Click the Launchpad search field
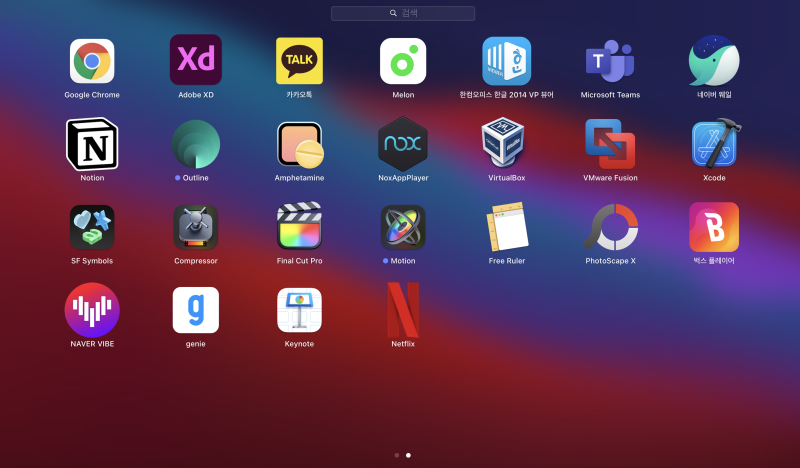This screenshot has width=800, height=468. click(403, 13)
